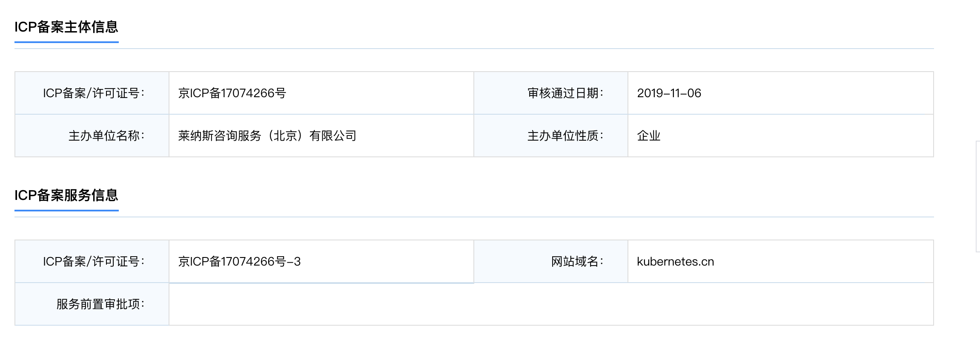The width and height of the screenshot is (980, 341).
Task: Click the 主办单位性质 label cell
Action: tap(551, 136)
